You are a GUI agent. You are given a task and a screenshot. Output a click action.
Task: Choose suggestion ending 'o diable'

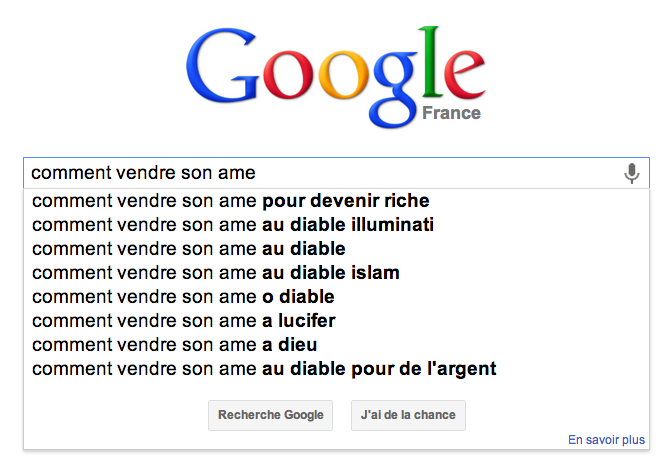[336, 296]
